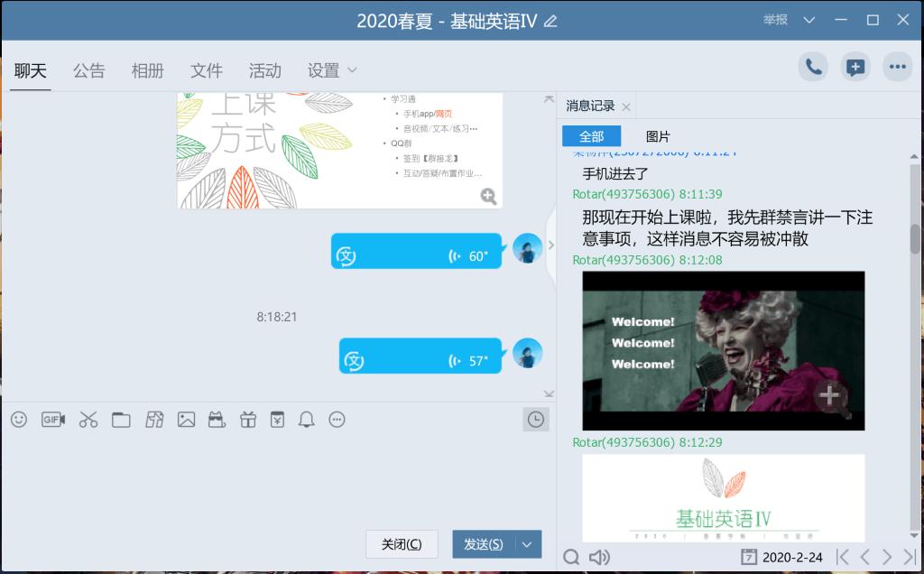Insert a picture with the image icon
Image resolution: width=924 pixels, height=574 pixels.
[186, 420]
